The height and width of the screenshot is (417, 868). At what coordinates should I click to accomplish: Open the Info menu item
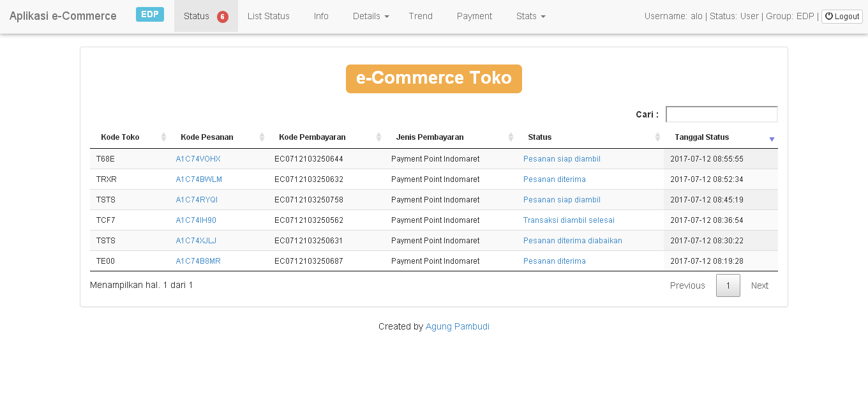[321, 16]
